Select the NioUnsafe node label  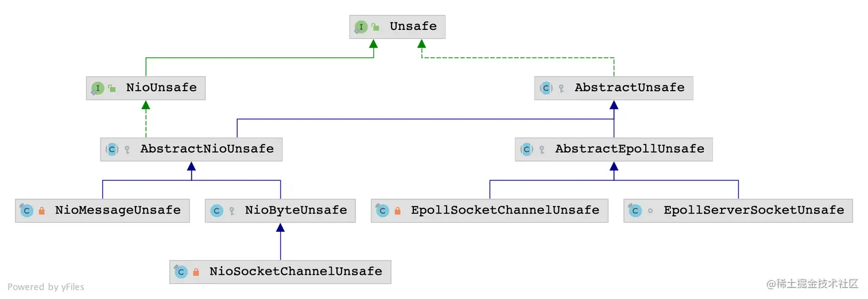(x=161, y=88)
